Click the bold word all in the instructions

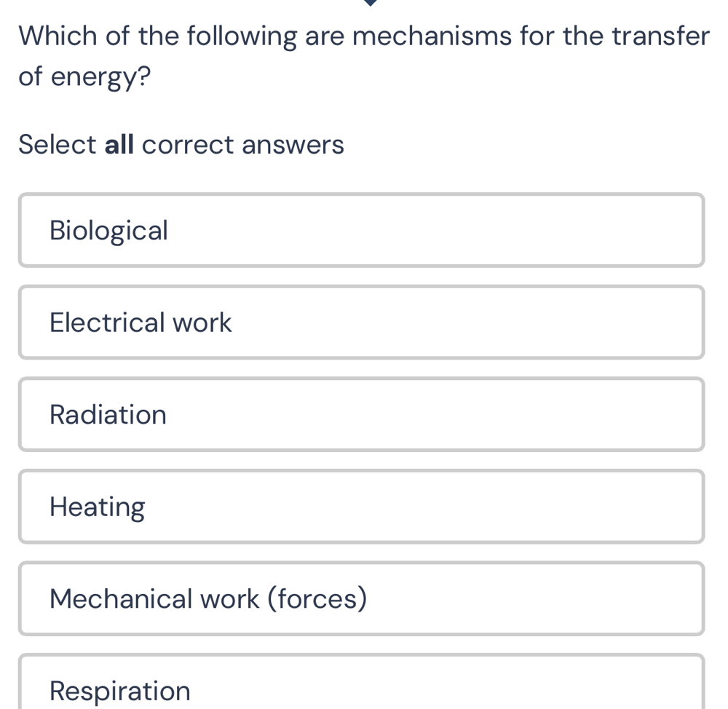[119, 145]
